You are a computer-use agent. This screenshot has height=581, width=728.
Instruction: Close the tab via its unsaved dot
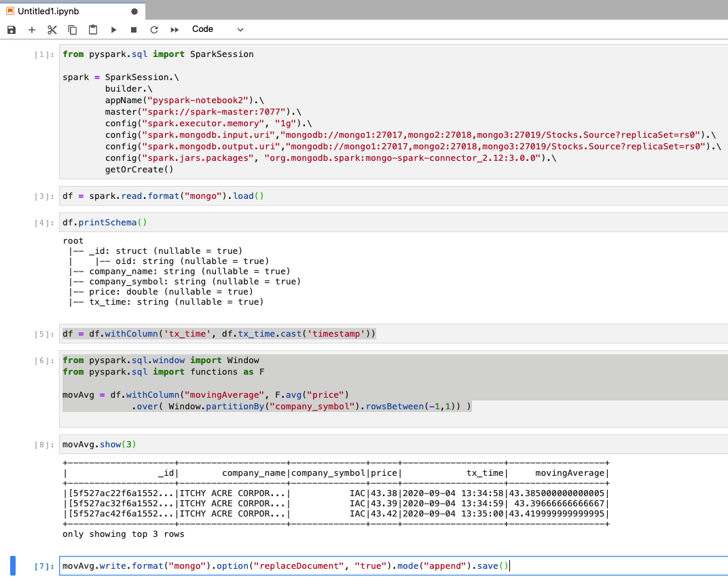click(134, 12)
